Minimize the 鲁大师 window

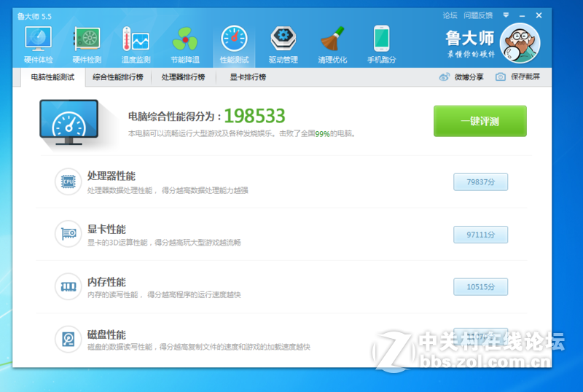click(x=522, y=15)
